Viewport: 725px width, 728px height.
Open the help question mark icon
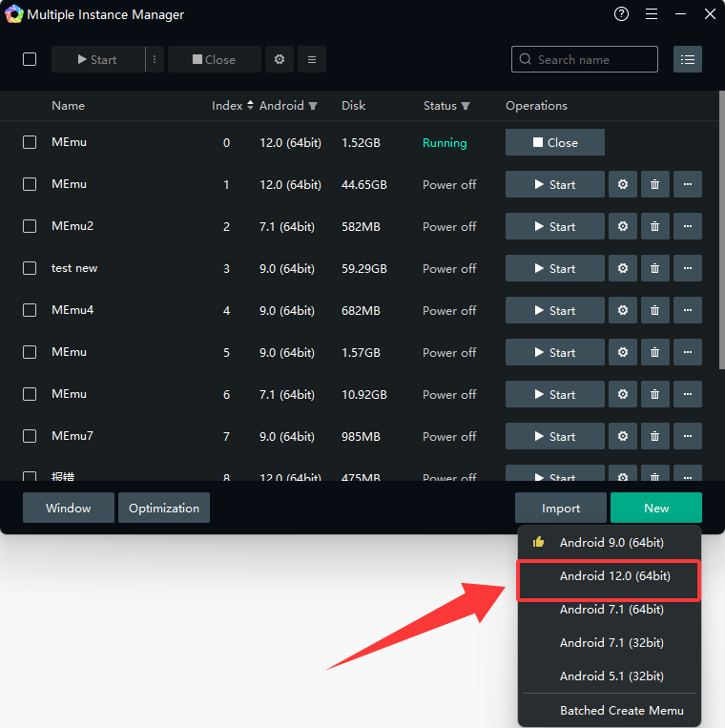(622, 14)
